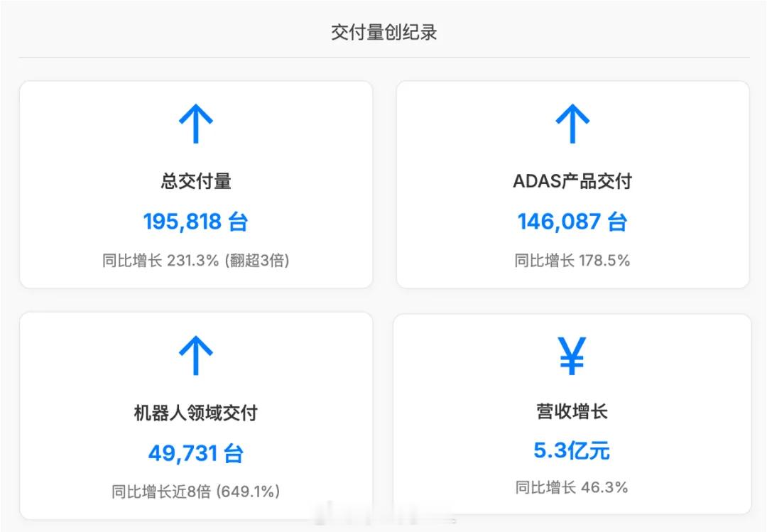Click the 机器人领域交付 label
Viewport: 767px width, 532px height.
[x=196, y=413]
